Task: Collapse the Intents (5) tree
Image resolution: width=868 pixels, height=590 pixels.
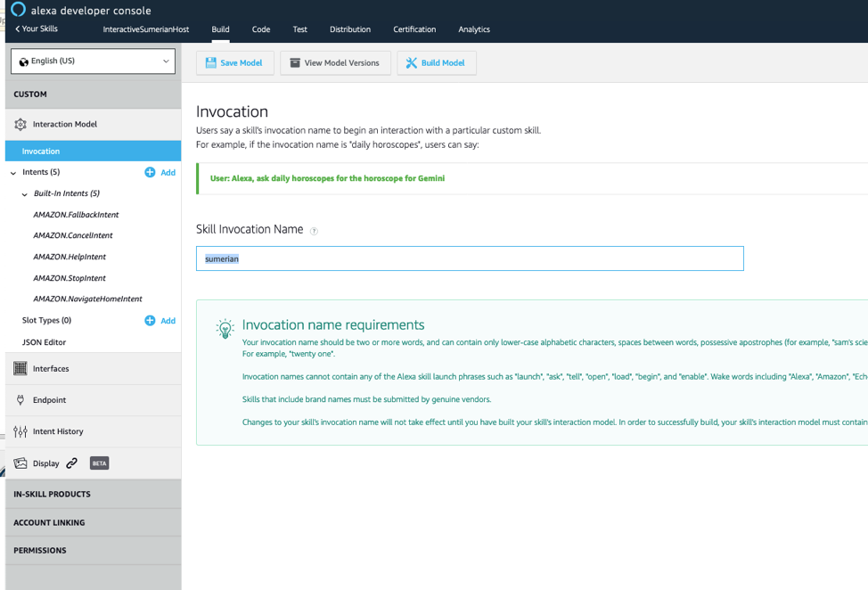Action: [13, 173]
